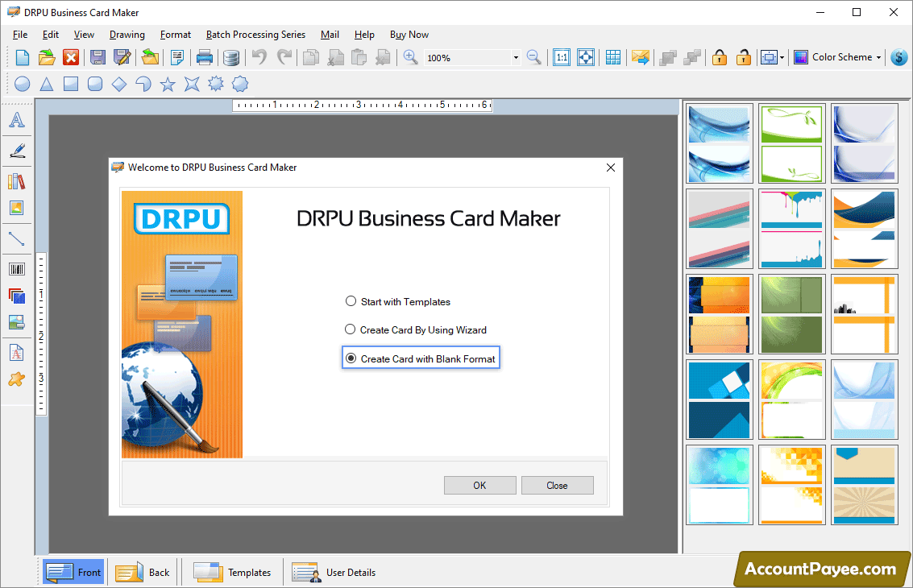Select the Text tool letter A

pyautogui.click(x=17, y=119)
